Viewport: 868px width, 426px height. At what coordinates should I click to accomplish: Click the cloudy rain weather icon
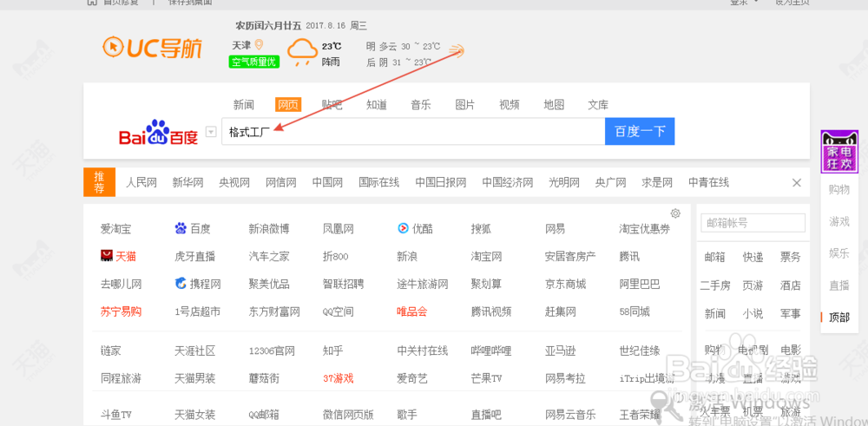[x=302, y=53]
